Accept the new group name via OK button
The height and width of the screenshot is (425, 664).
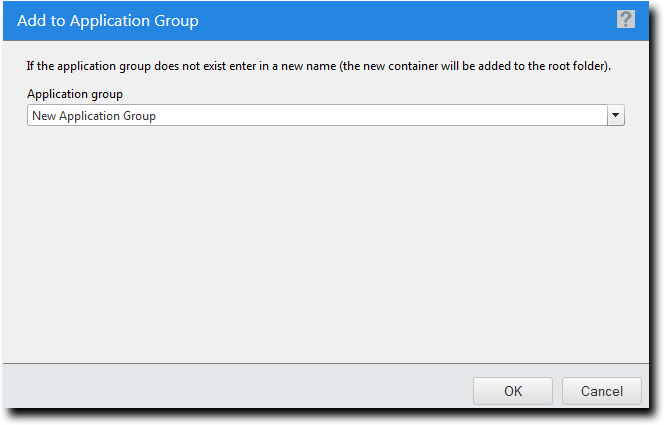(x=513, y=391)
